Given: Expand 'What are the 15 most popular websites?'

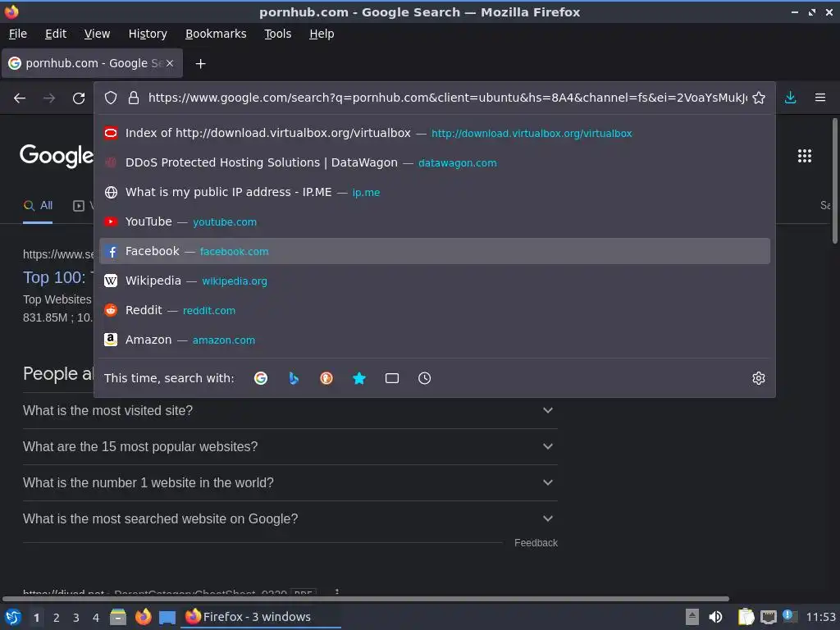Looking at the screenshot, I should (290, 446).
